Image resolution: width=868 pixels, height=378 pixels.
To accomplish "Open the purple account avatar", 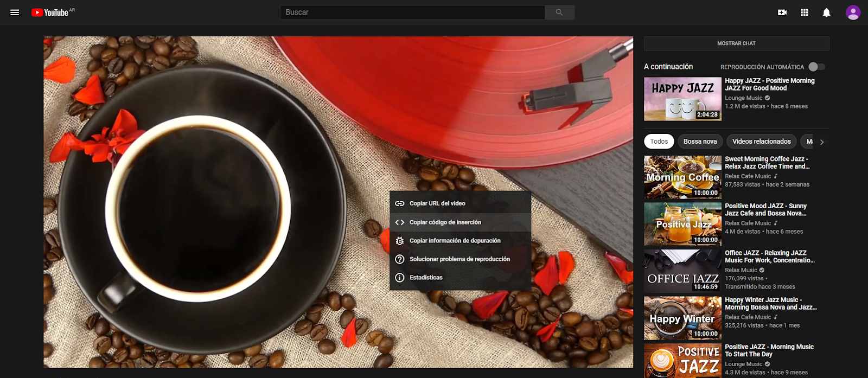I will [853, 12].
